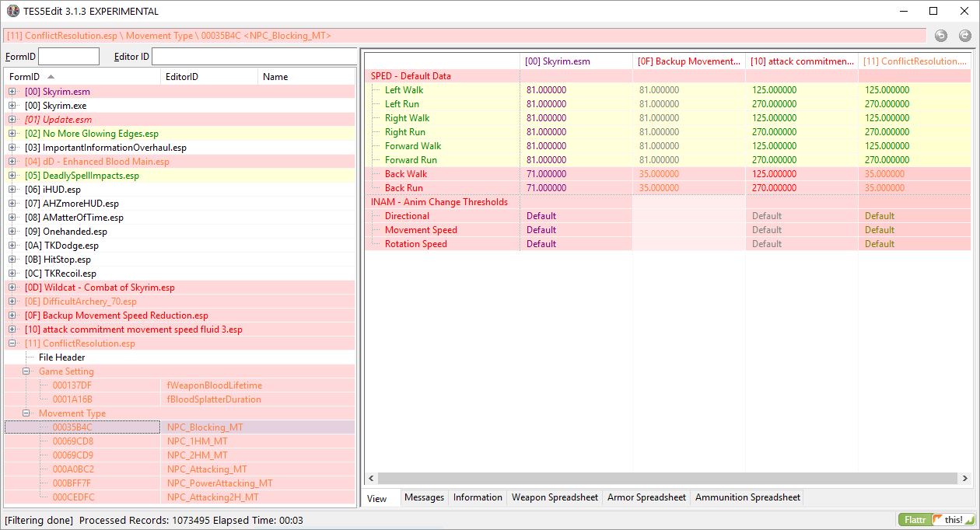Open the Armor Spreadsheet tab
980x530 pixels.
(x=646, y=497)
